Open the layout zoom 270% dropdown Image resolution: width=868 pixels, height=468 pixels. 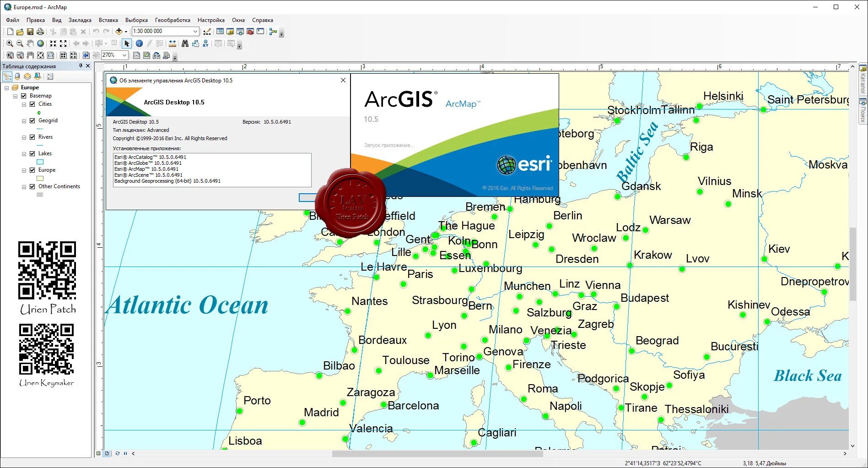[x=124, y=55]
